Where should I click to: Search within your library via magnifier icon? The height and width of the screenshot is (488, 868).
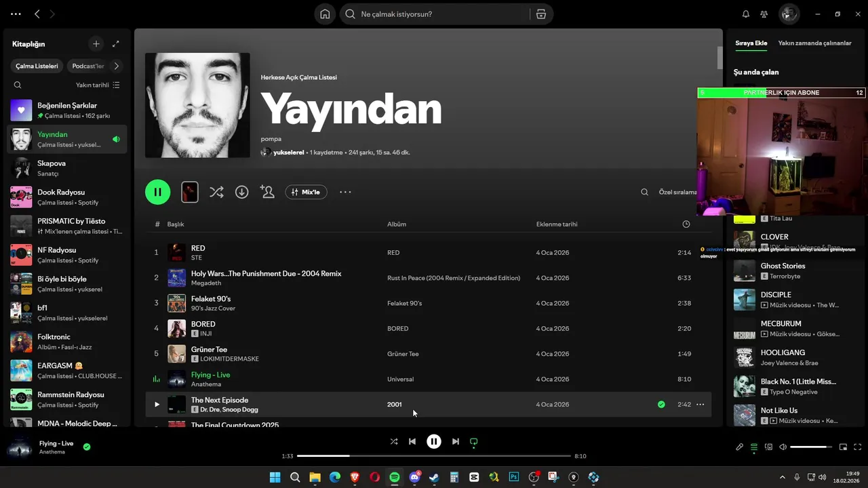point(18,85)
